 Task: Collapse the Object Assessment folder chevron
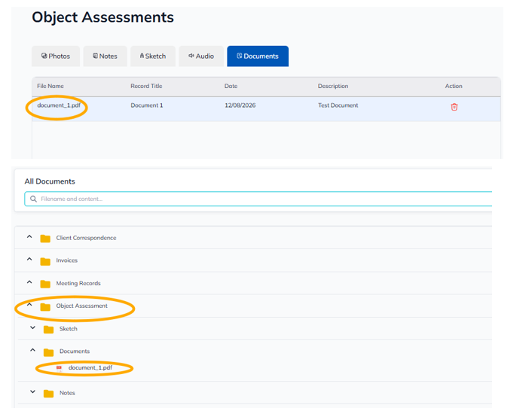(29, 304)
